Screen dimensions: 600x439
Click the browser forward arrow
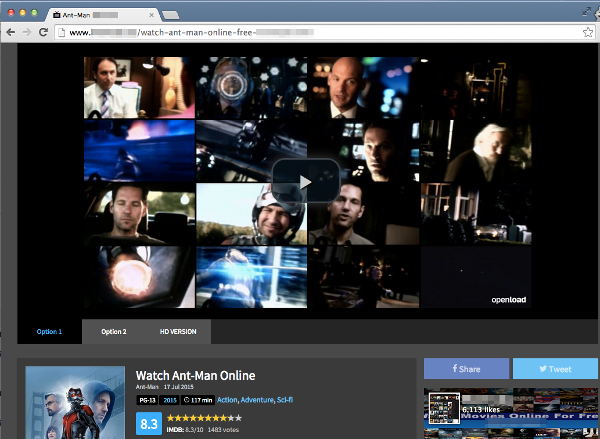(x=27, y=32)
